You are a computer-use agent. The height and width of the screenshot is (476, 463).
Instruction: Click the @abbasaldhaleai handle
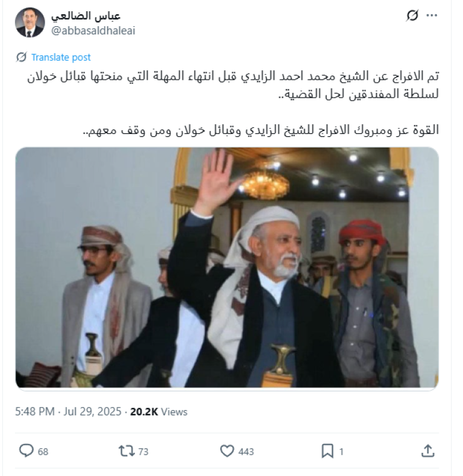[93, 31]
